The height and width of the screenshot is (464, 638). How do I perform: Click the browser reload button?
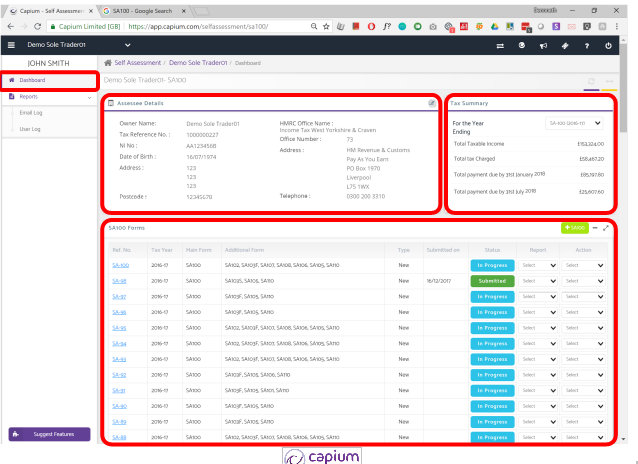pos(37,26)
